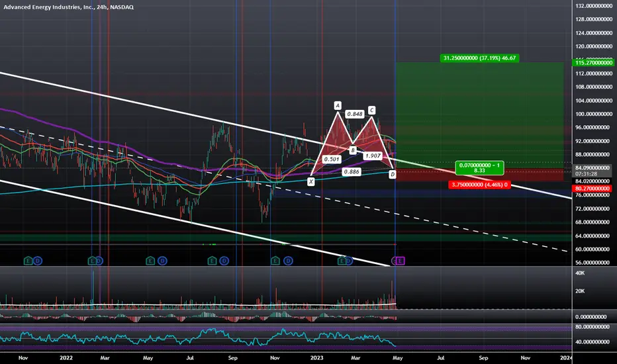Select the earnings E marker near August 2022
617x364 pixels.
(x=212, y=261)
